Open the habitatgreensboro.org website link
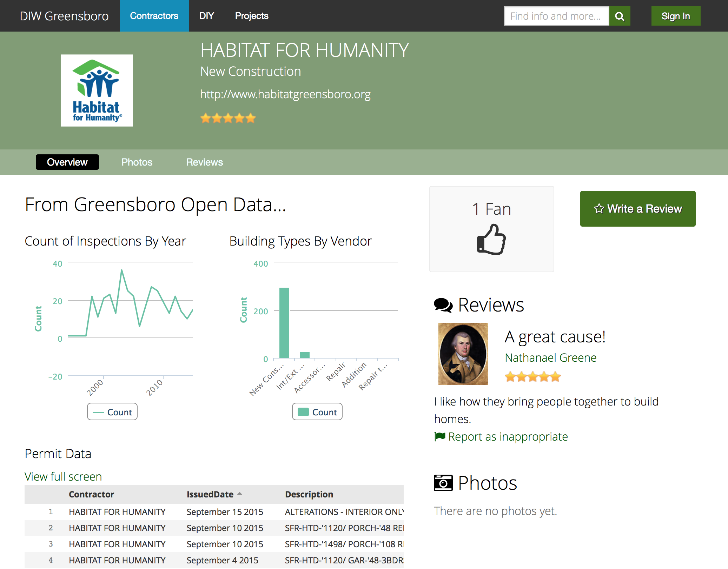Screen dimensions: 728x569 [x=285, y=94]
